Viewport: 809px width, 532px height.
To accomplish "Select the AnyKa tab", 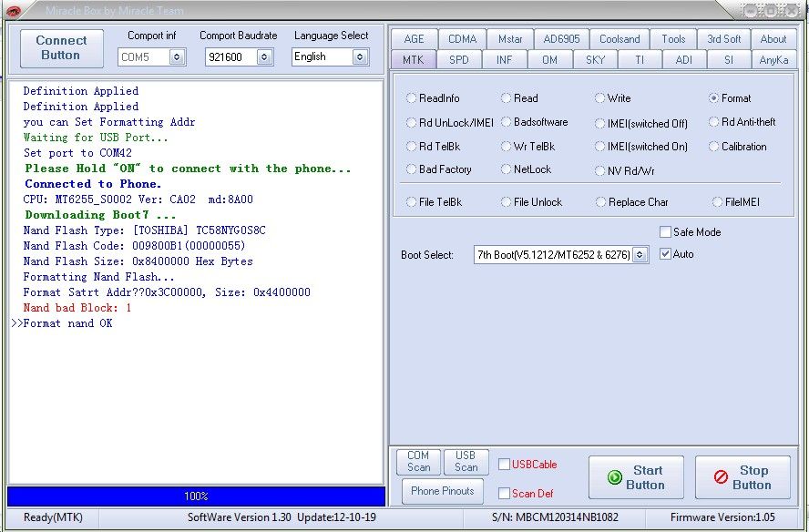I will click(x=773, y=60).
